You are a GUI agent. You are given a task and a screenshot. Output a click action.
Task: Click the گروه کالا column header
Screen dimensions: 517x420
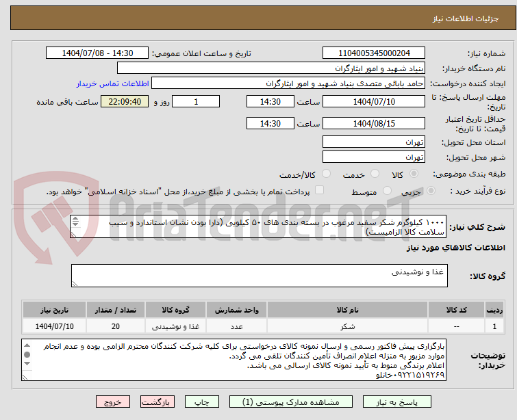tap(175, 310)
